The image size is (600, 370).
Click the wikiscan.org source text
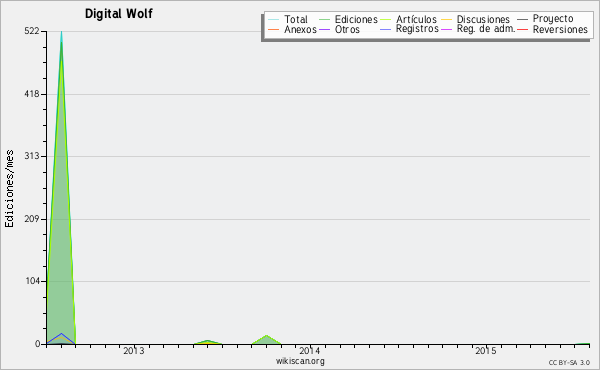[300, 361]
